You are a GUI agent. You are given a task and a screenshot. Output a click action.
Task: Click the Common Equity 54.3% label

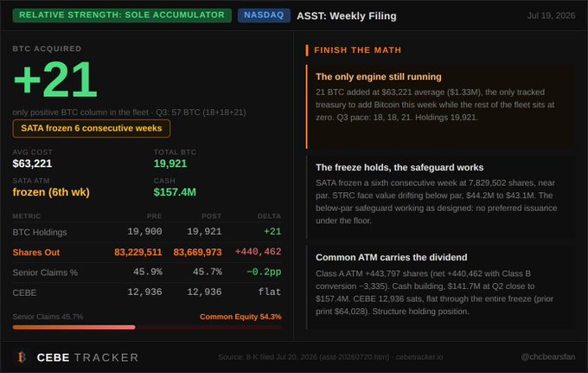[x=240, y=317]
